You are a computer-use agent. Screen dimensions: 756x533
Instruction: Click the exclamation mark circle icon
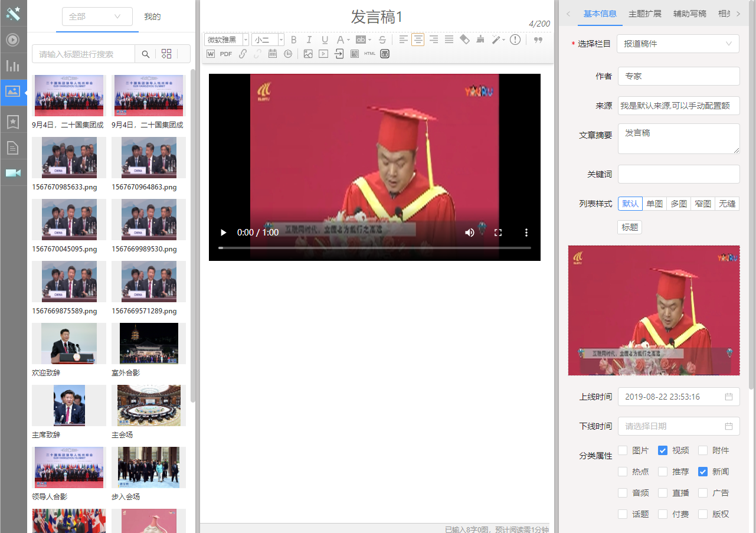tap(515, 40)
